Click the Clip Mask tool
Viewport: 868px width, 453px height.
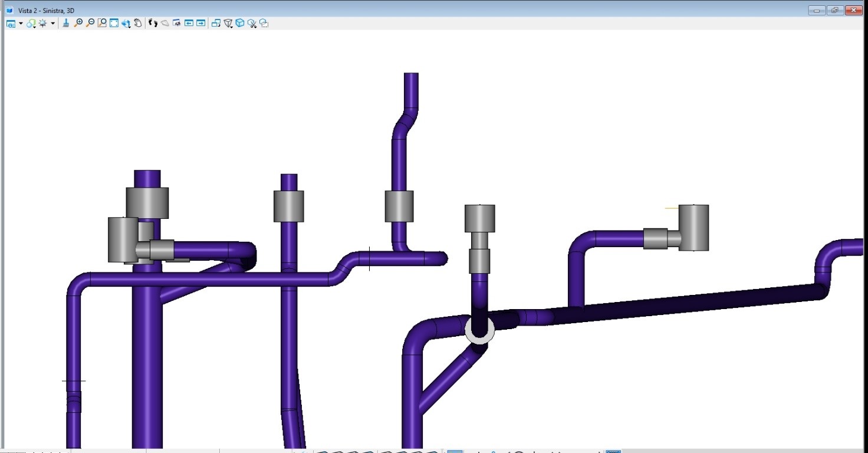(264, 24)
